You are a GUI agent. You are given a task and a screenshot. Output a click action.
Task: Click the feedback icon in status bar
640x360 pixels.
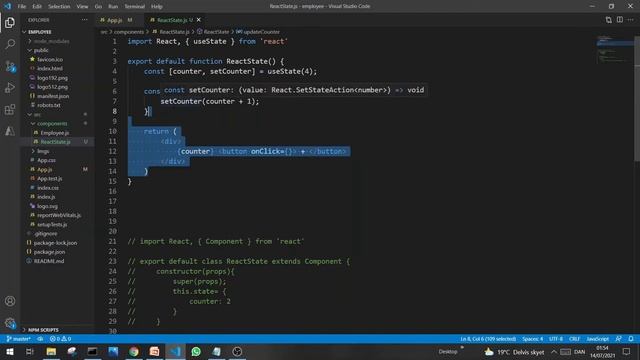[618, 339]
